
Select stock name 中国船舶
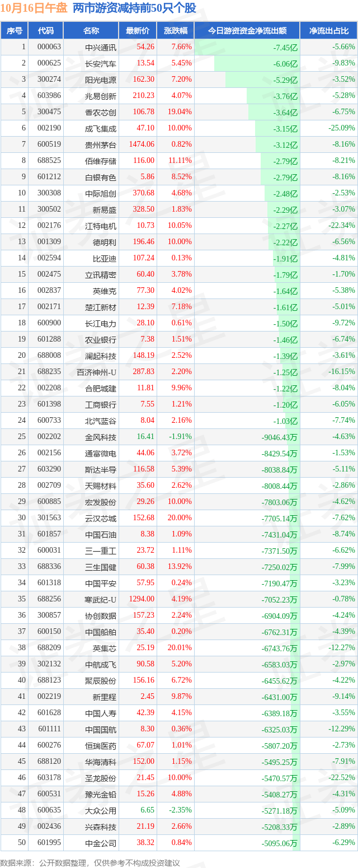pos(101,632)
